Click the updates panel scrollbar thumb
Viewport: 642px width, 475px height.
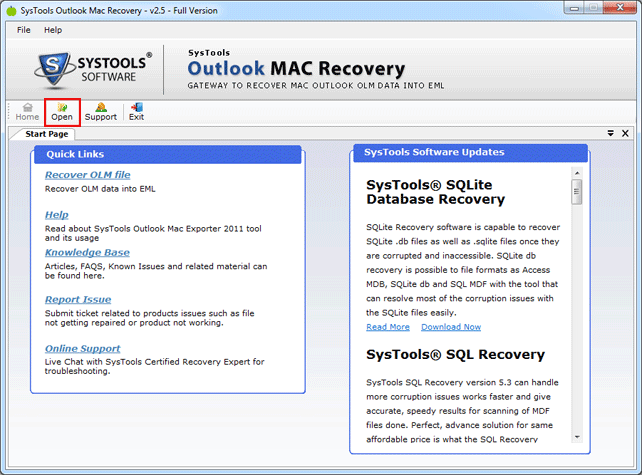[577, 192]
